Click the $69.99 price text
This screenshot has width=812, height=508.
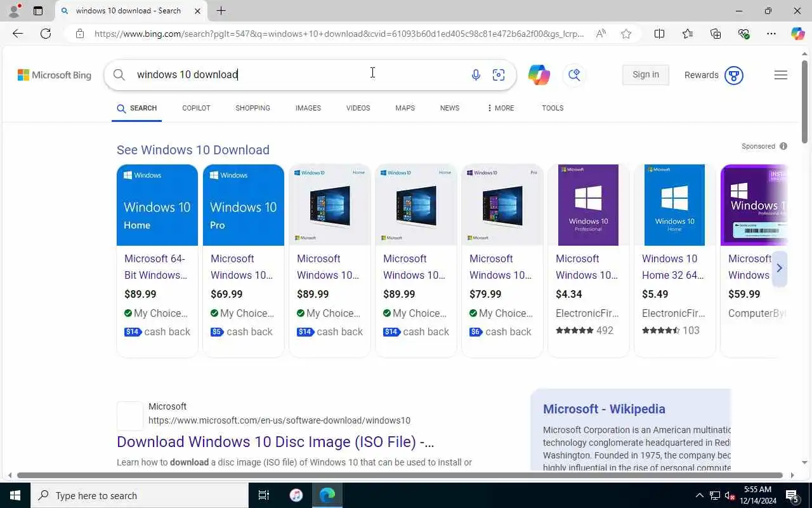tap(226, 294)
